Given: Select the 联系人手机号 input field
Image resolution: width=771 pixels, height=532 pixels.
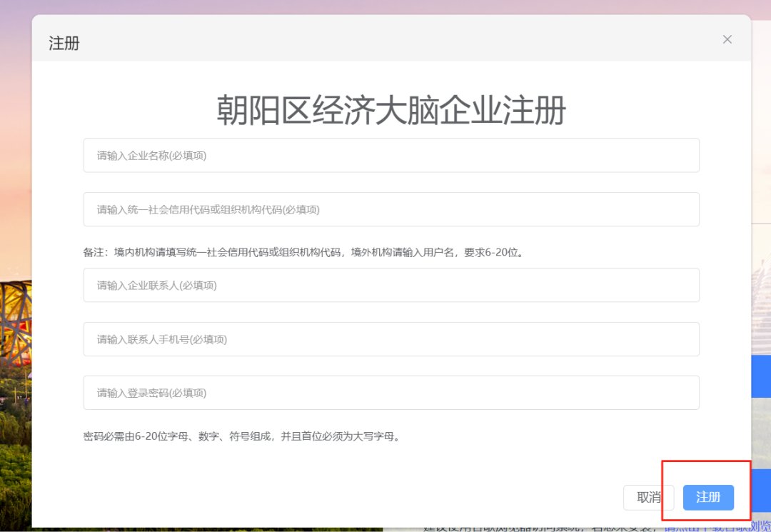Looking at the screenshot, I should (x=391, y=339).
